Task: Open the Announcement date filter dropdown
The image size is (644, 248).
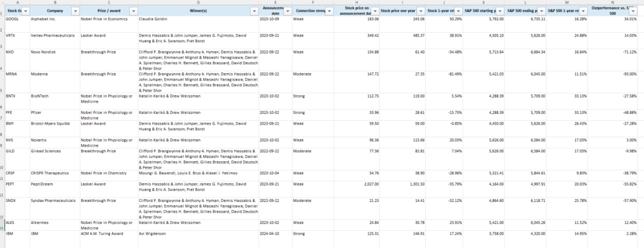Action: click(287, 11)
